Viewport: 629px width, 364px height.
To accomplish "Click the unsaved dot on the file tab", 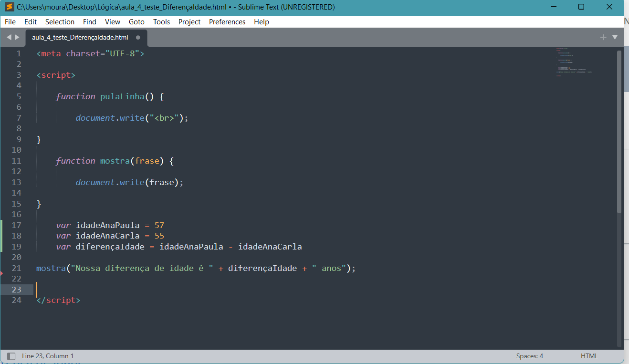I will [x=138, y=37].
